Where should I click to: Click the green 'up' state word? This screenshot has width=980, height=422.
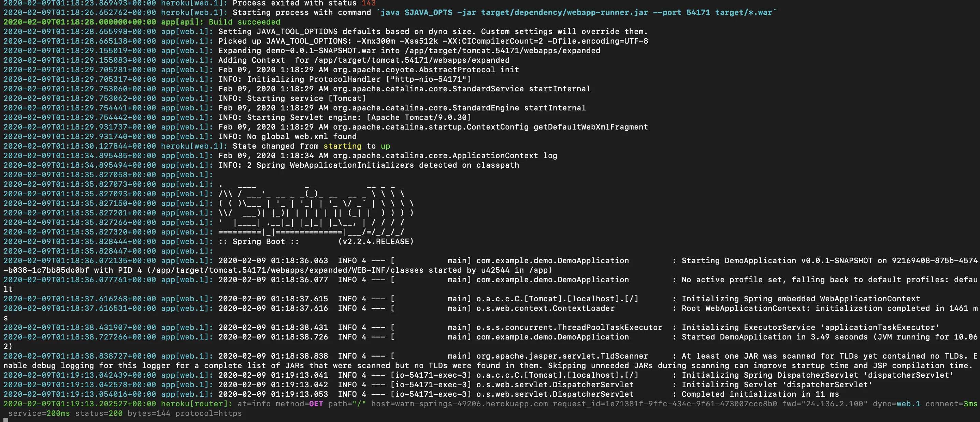[385, 146]
